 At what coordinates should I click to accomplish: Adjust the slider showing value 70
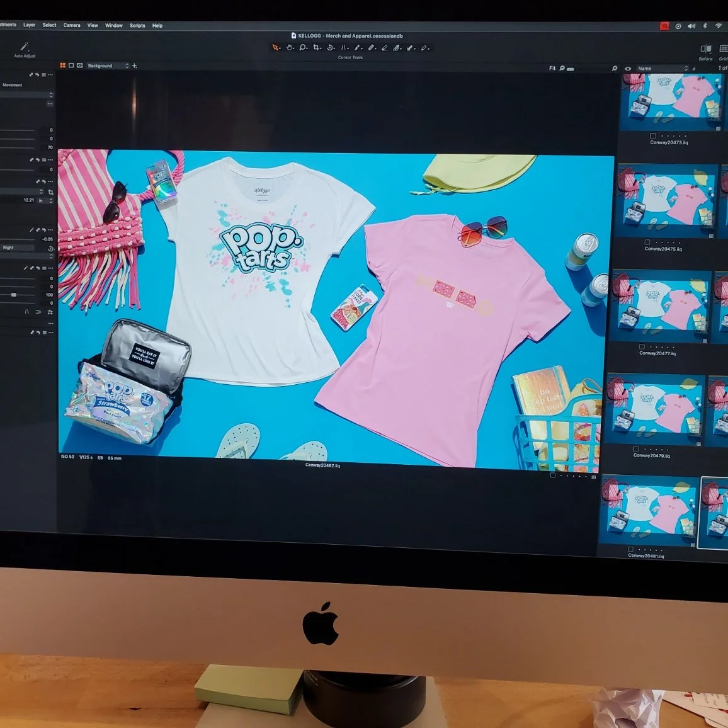point(17,147)
